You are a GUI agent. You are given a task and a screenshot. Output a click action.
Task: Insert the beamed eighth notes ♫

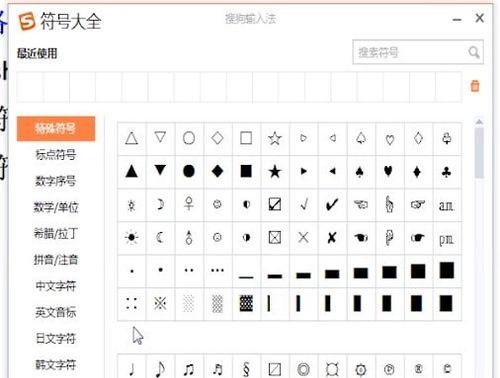click(189, 368)
